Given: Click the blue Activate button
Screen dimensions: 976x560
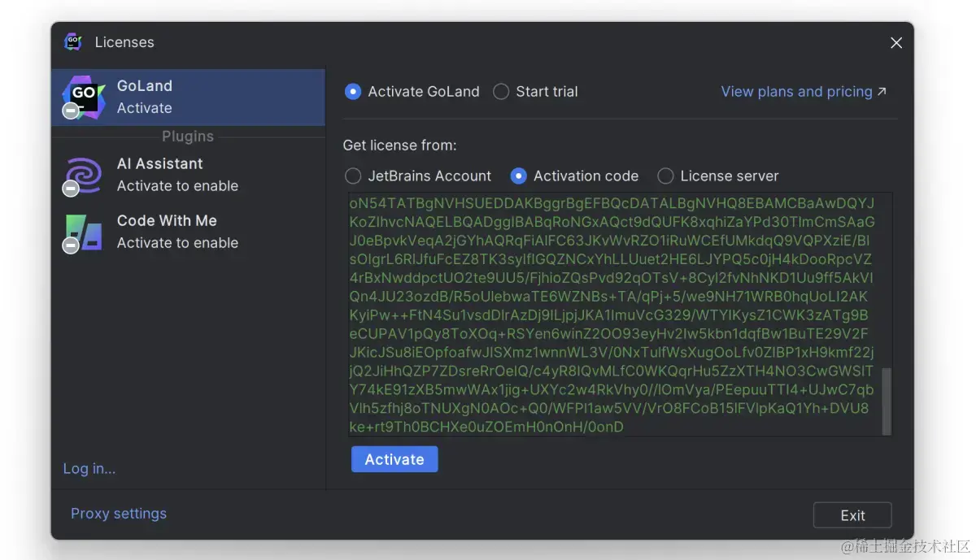Looking at the screenshot, I should [x=394, y=459].
